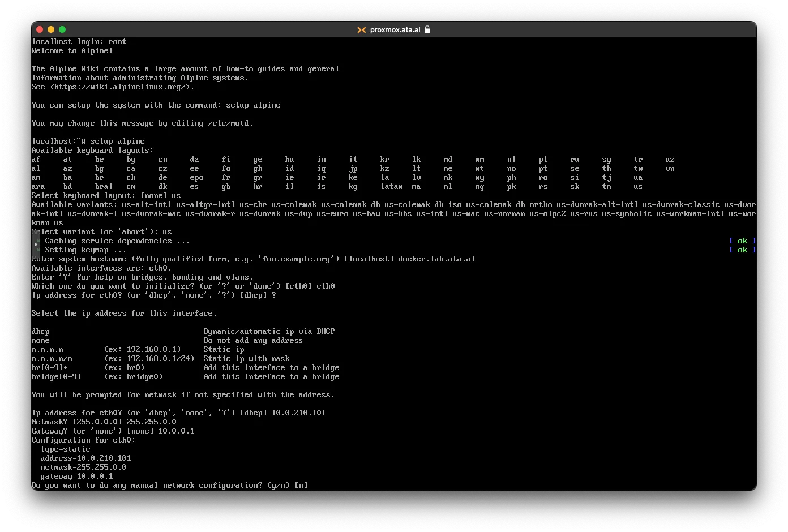The image size is (788, 532).
Task: Click the 'us-symbolic' variant
Action: pyautogui.click(x=627, y=214)
